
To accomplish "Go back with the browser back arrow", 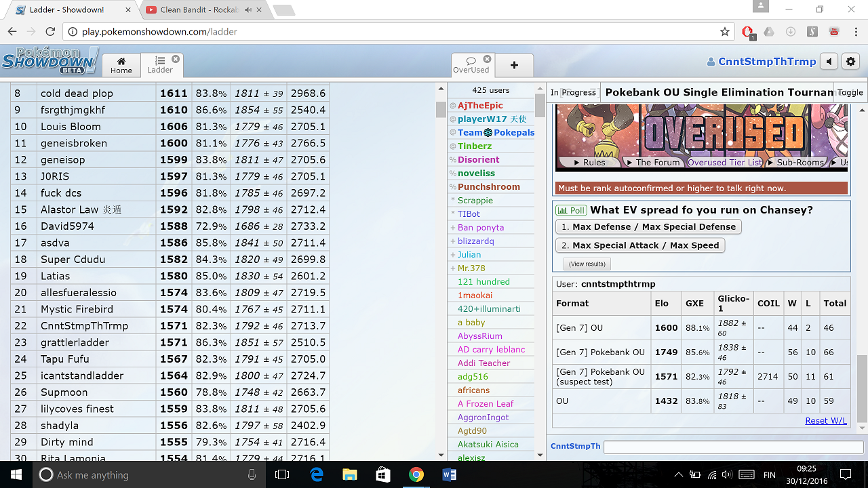I will [x=12, y=32].
